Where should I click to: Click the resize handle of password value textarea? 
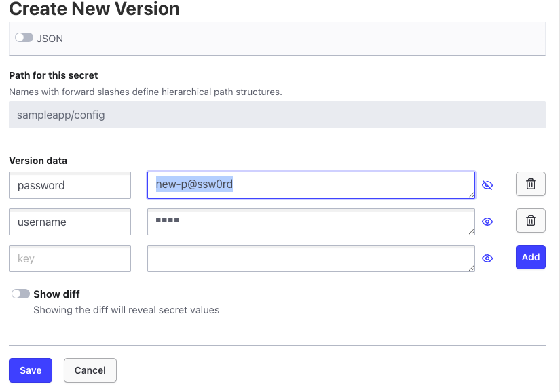[471, 195]
